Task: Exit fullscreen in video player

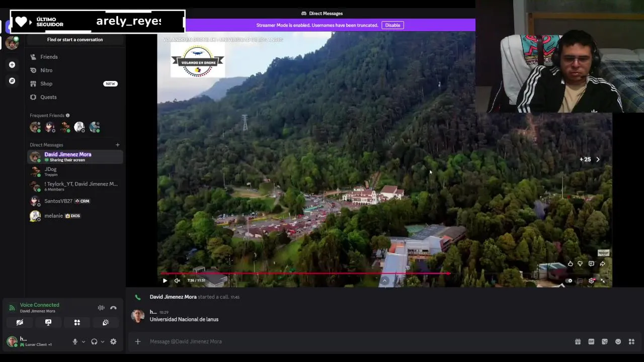Action: (x=603, y=281)
